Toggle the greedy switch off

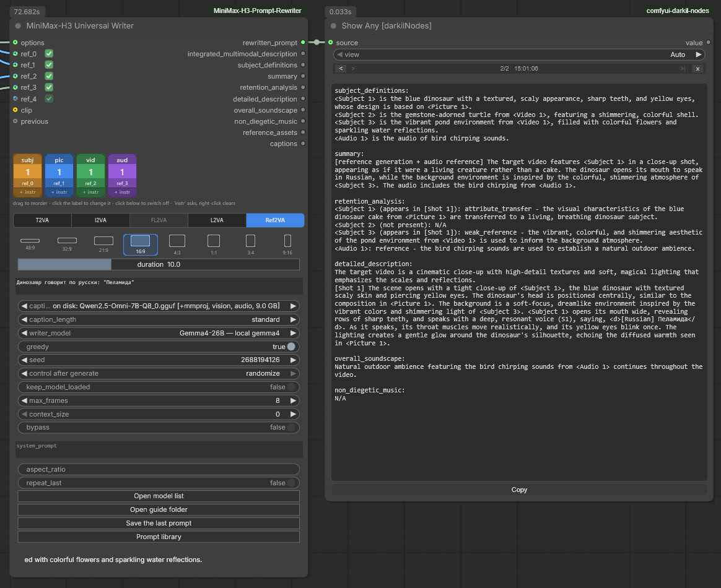(291, 347)
